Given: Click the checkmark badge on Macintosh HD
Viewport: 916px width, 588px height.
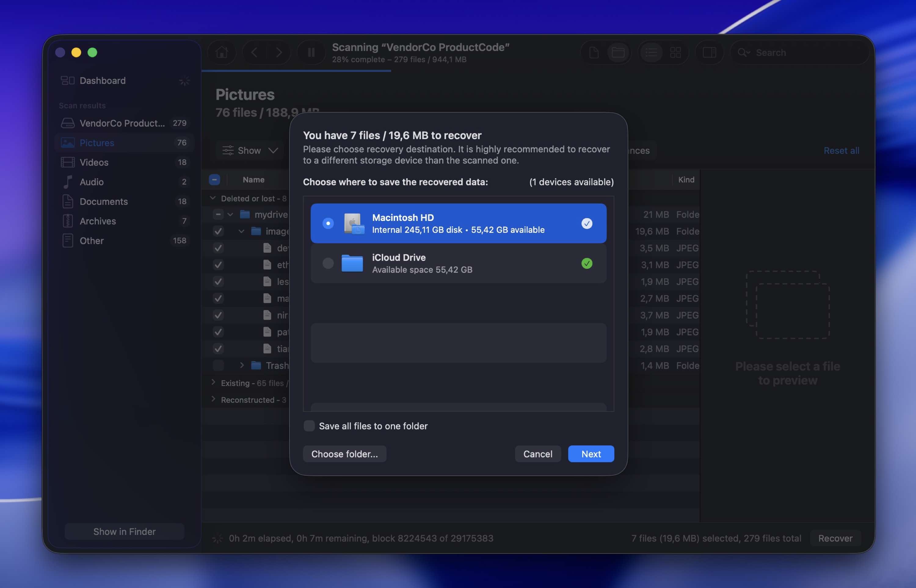Looking at the screenshot, I should click(x=587, y=223).
